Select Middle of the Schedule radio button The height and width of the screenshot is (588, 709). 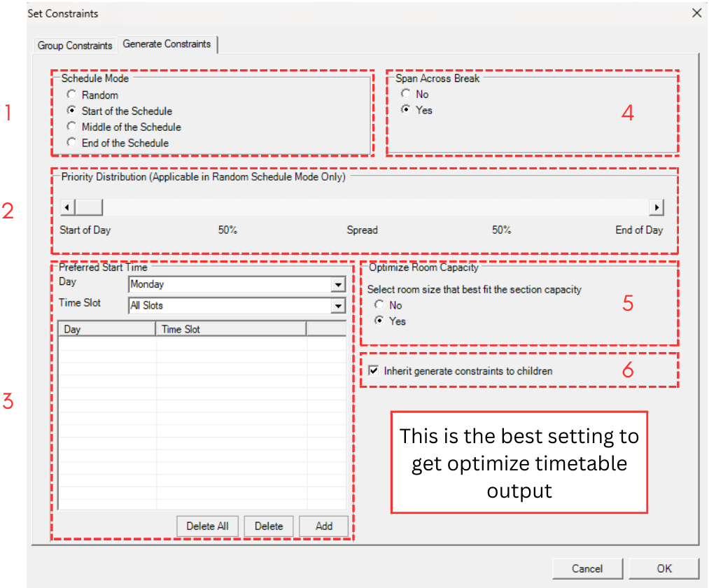(x=71, y=127)
